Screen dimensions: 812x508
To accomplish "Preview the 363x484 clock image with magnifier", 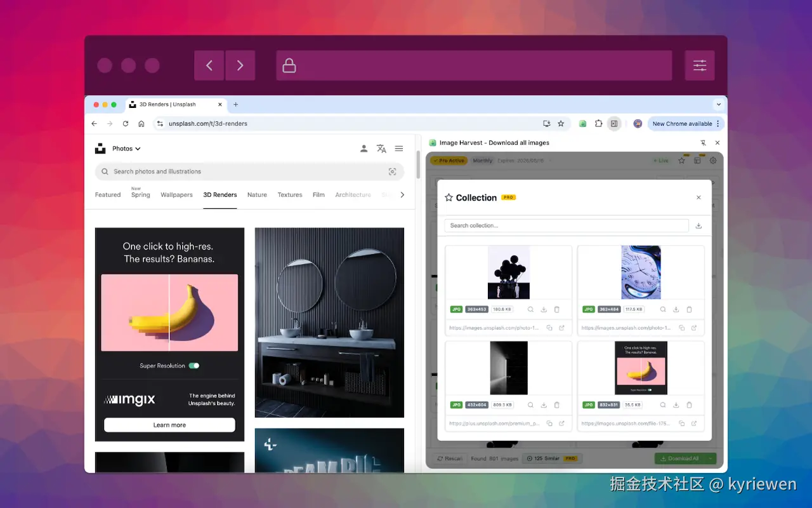I will [663, 309].
